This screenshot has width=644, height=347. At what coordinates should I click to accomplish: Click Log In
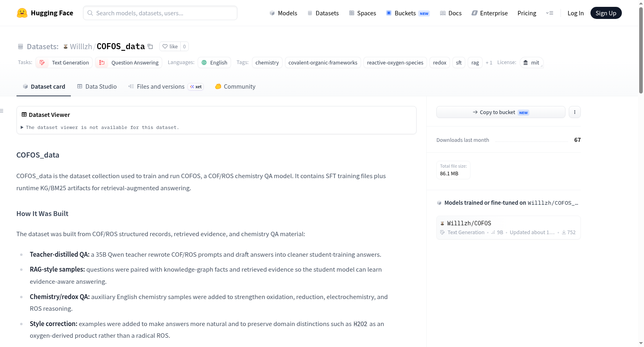click(x=576, y=13)
